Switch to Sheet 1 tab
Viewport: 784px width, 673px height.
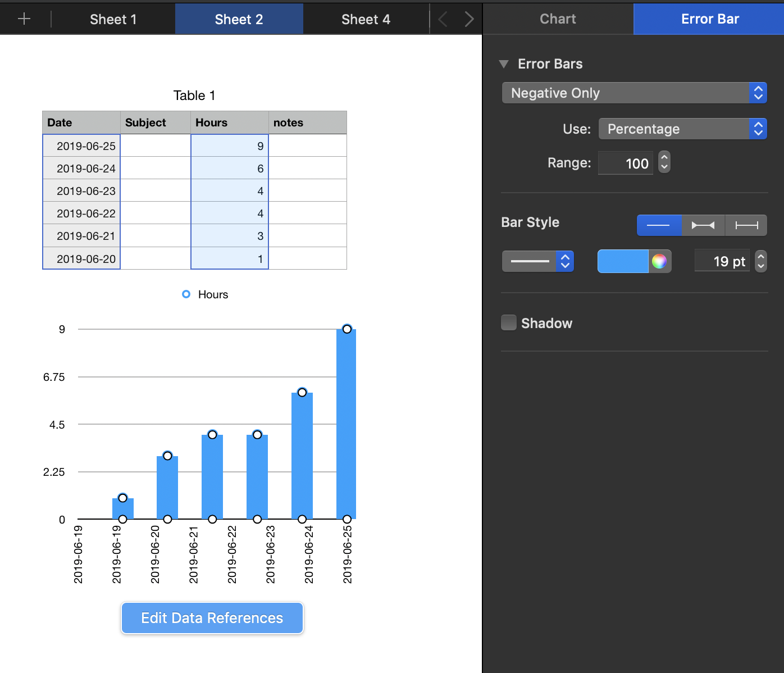[113, 19]
